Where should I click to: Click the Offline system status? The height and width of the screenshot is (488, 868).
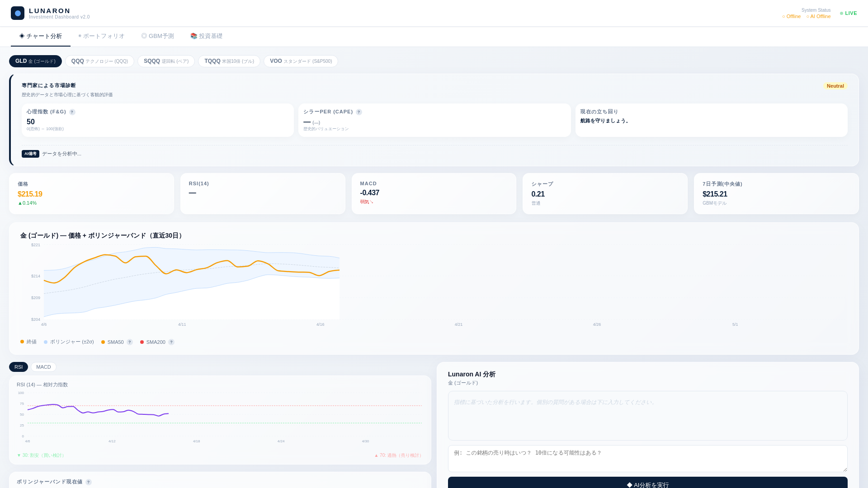click(791, 16)
